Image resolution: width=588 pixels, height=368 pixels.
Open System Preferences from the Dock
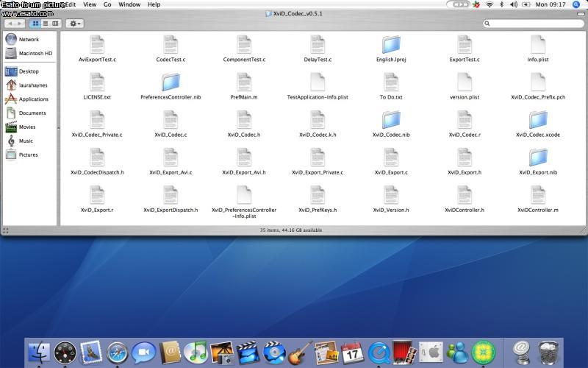point(431,353)
